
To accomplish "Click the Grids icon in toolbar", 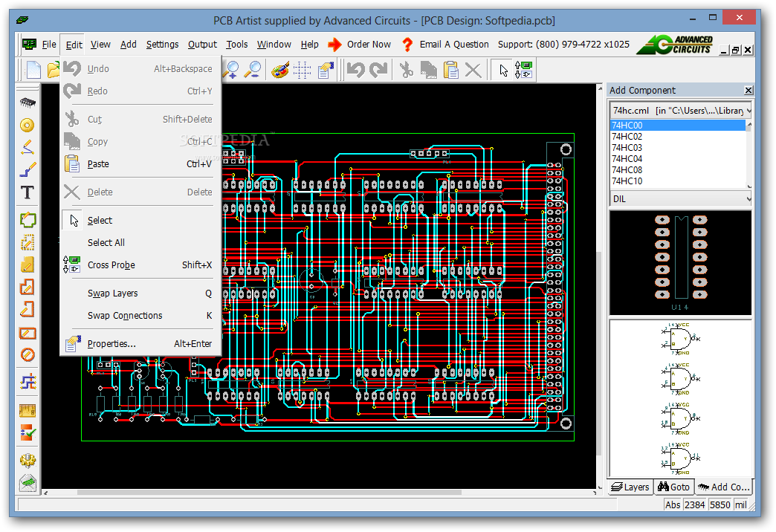I will tap(302, 70).
